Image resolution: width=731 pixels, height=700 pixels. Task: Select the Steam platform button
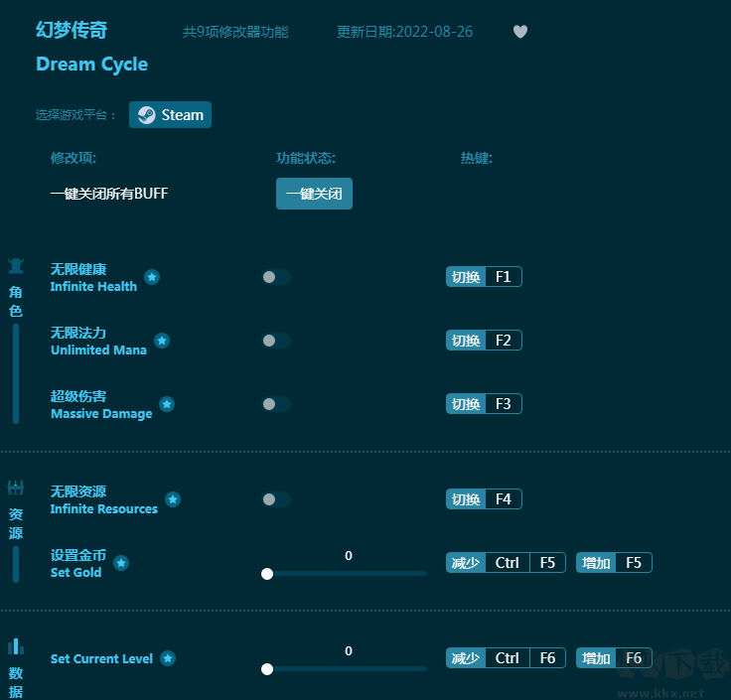pos(170,114)
